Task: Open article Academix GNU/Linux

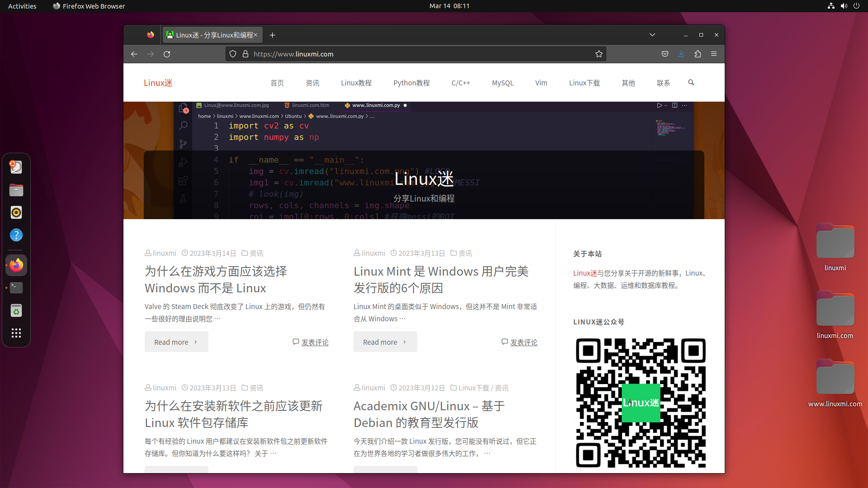Action: click(x=429, y=414)
